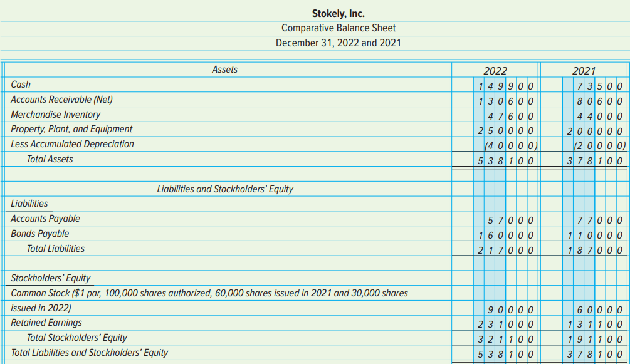Select Common Stock 2022 value 90000
This screenshot has height=364, width=630.
[x=511, y=310]
